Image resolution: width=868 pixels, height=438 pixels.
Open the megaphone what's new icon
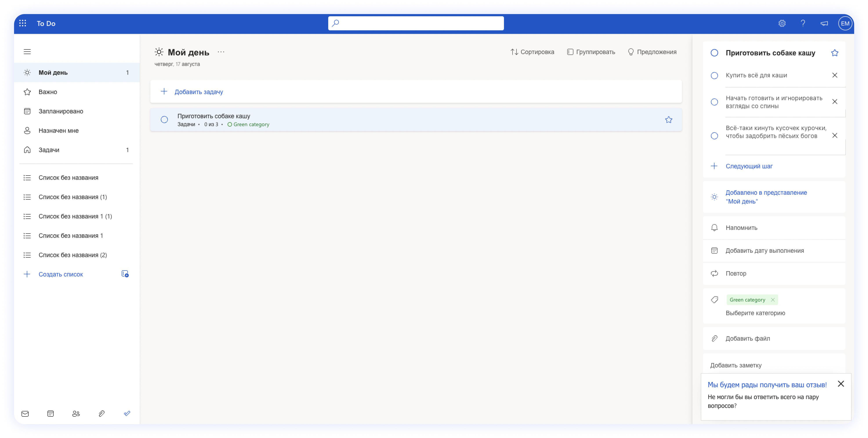tap(824, 23)
